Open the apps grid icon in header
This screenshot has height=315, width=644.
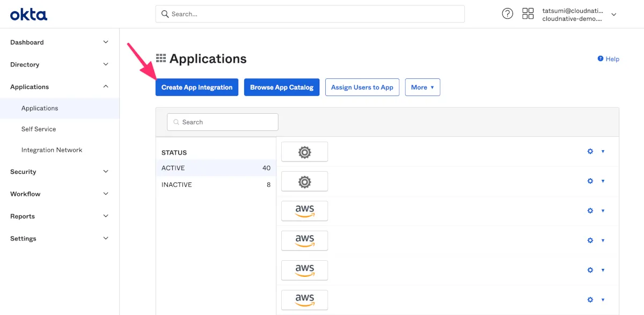tap(528, 14)
